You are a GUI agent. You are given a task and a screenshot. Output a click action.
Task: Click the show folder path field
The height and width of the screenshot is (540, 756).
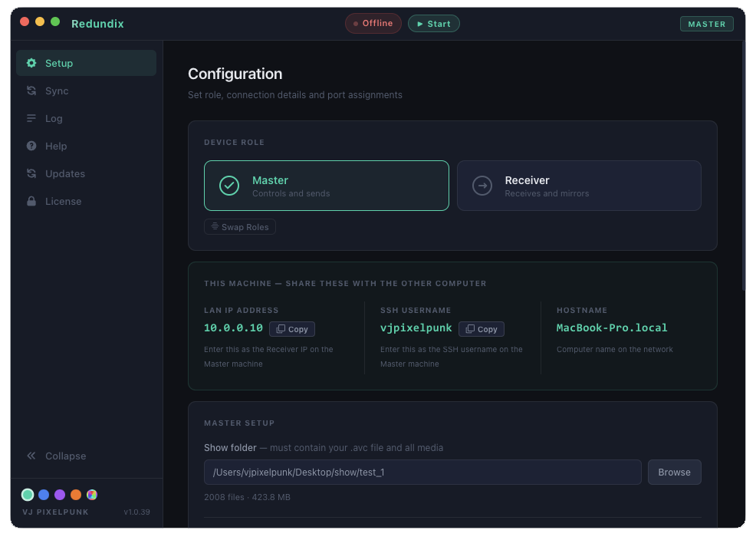pos(422,472)
